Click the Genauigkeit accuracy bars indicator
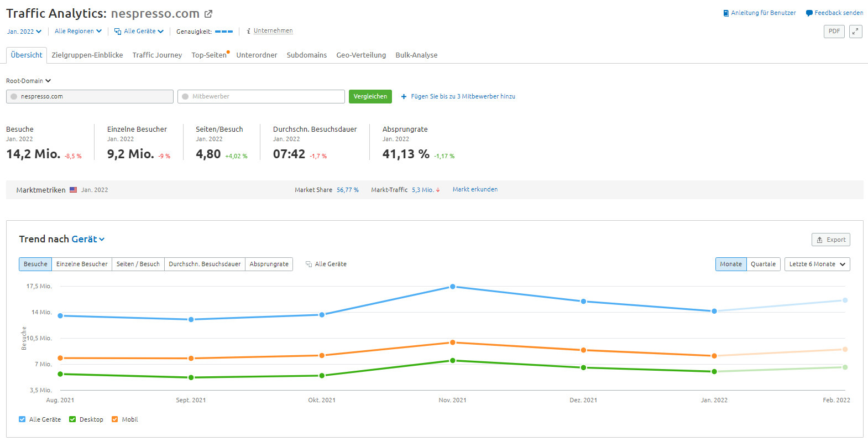Screen dimensions: 868x441 (x=224, y=32)
